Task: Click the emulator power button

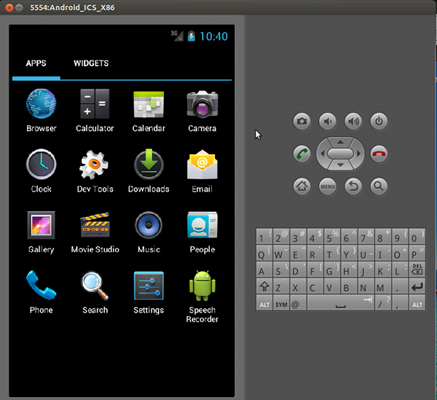Action: [379, 121]
